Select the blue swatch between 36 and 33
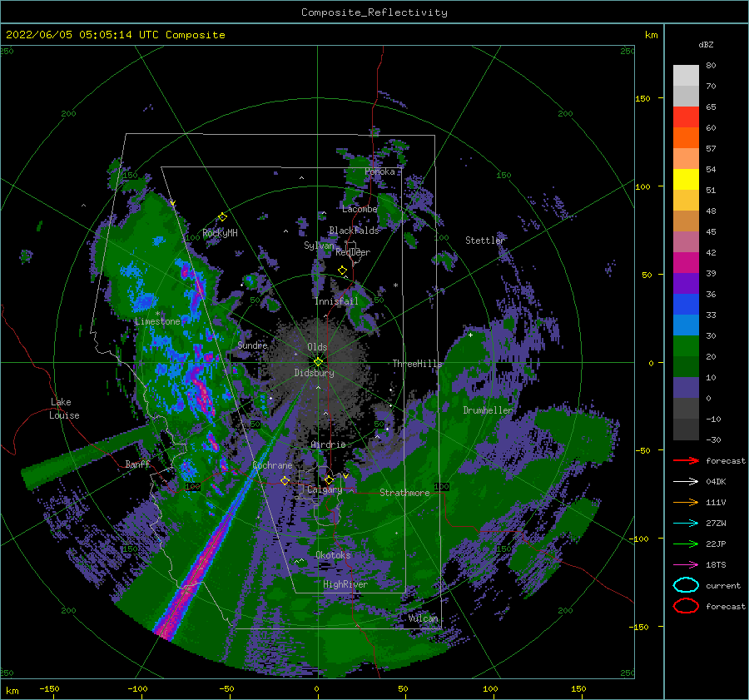 (686, 304)
